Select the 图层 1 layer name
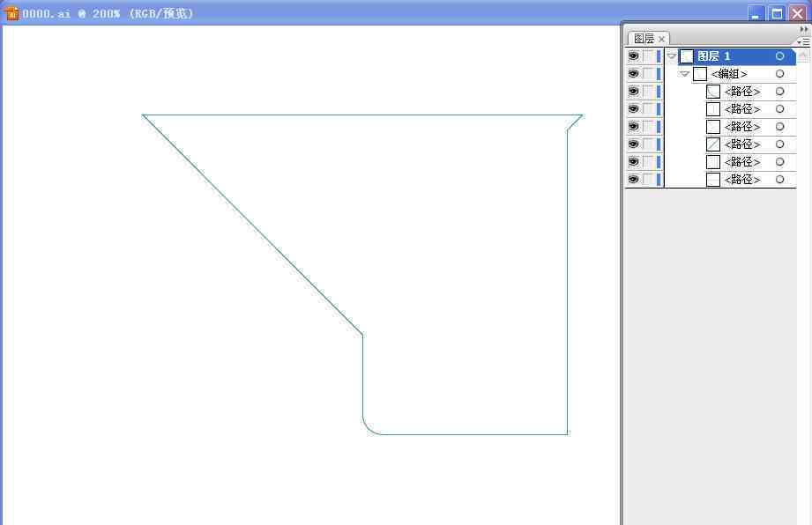Screen dimensions: 812x525 point(713,55)
